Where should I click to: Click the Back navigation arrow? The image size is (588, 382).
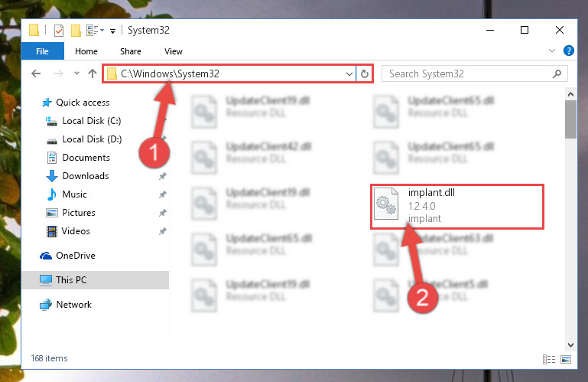36,73
